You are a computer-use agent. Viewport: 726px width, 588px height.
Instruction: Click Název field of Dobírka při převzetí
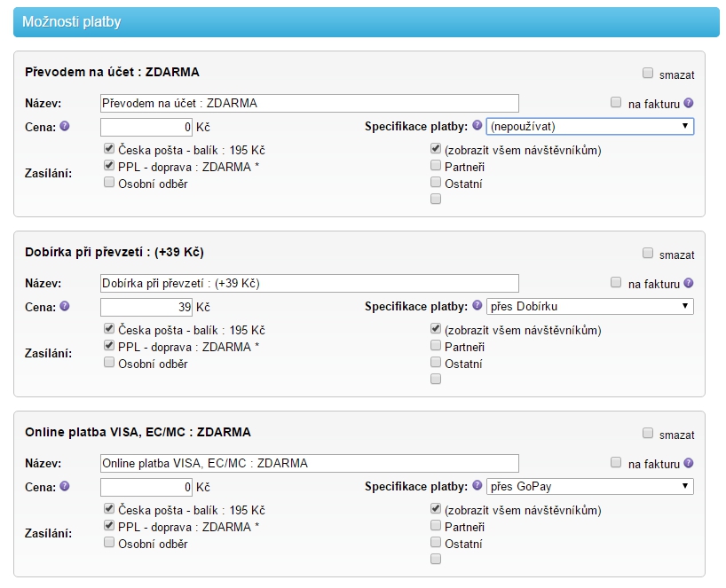click(310, 283)
